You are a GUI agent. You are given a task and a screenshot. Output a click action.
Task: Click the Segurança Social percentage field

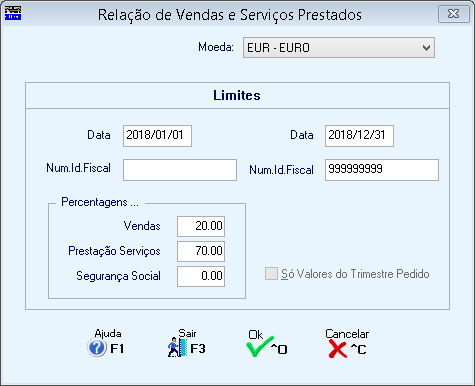click(201, 276)
